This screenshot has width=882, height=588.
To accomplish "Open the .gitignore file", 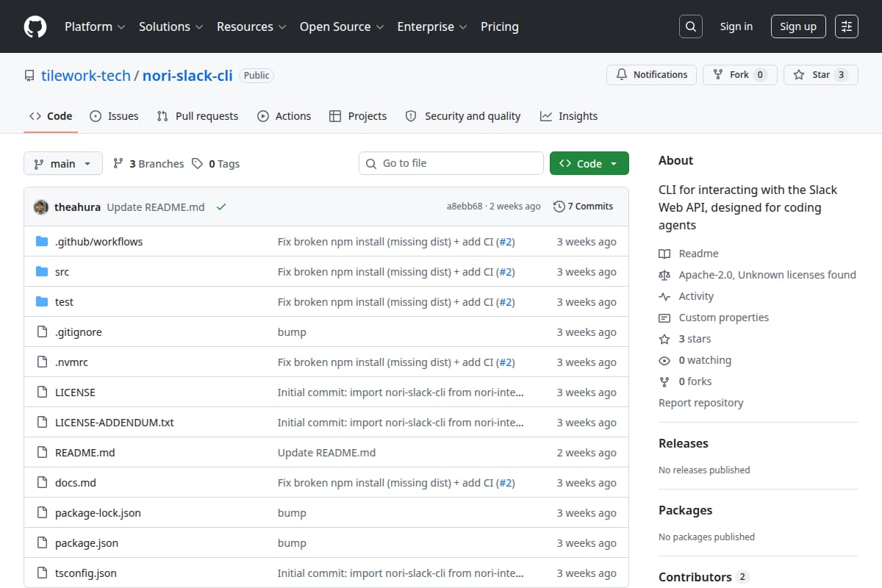I will pos(78,332).
